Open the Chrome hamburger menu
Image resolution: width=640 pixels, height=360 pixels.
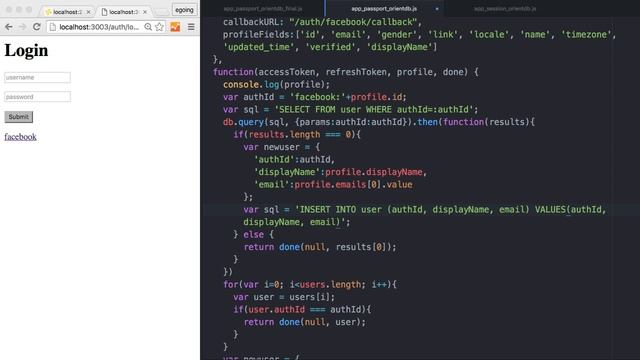[191, 27]
